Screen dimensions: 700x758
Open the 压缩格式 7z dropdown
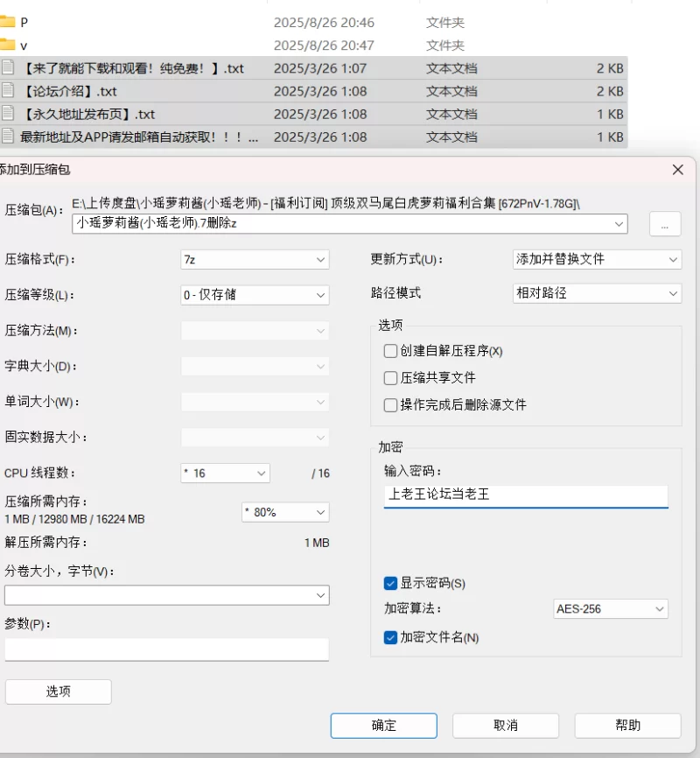tap(255, 260)
